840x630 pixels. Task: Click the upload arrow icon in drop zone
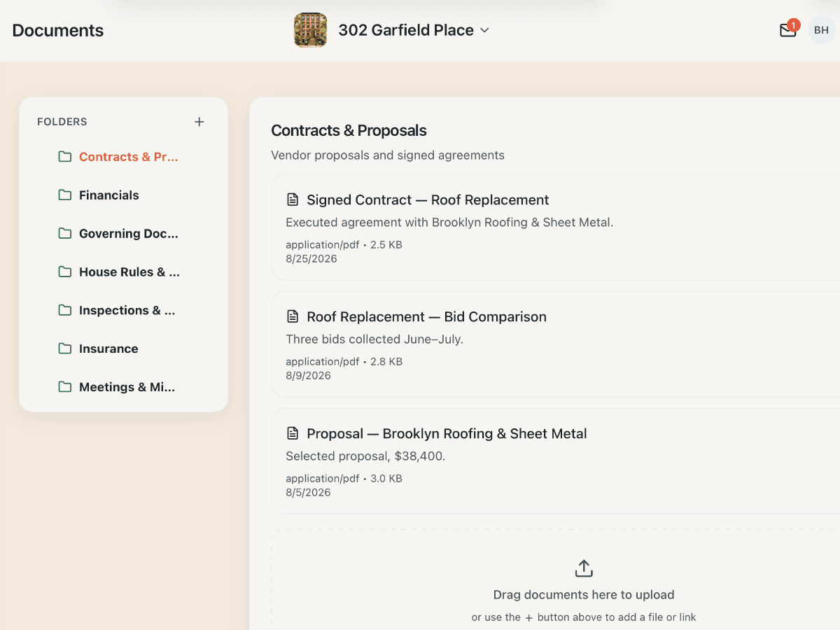coord(584,568)
